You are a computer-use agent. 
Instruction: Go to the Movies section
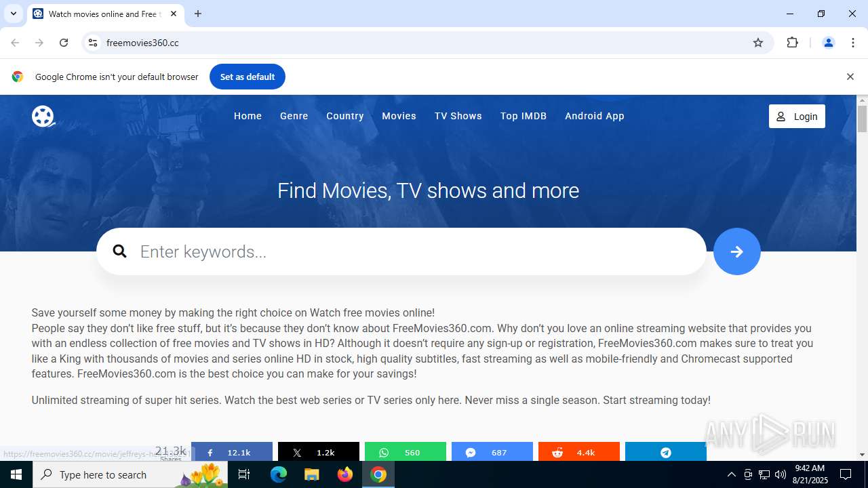(x=399, y=116)
